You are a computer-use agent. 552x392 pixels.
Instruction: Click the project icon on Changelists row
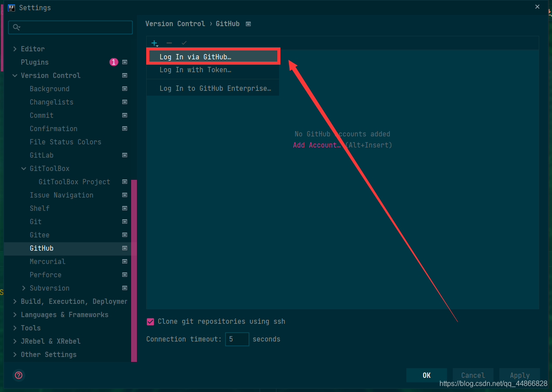pyautogui.click(x=124, y=102)
